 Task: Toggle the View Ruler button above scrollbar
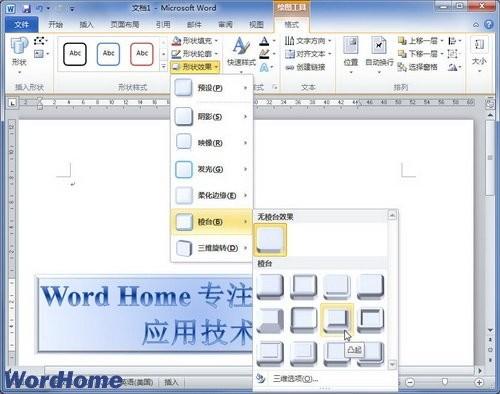[490, 104]
